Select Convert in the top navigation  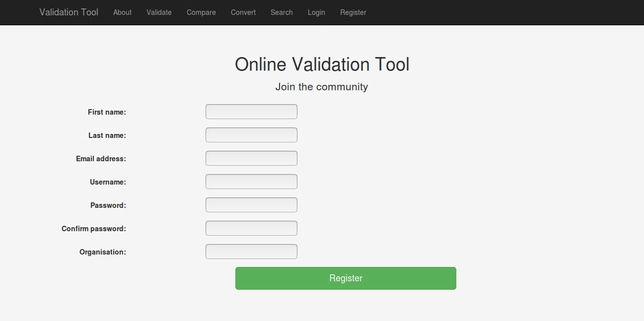[243, 12]
